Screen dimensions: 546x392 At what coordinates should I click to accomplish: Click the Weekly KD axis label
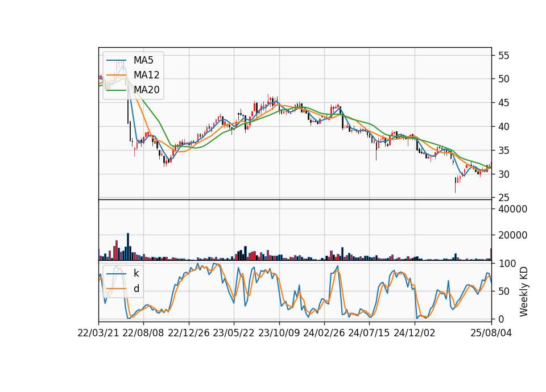[x=523, y=291]
